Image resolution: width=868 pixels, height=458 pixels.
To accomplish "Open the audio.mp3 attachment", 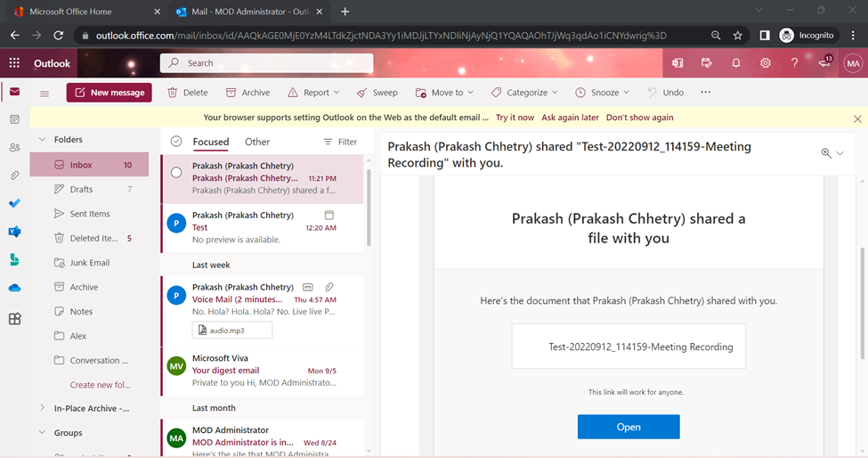I will click(x=232, y=330).
